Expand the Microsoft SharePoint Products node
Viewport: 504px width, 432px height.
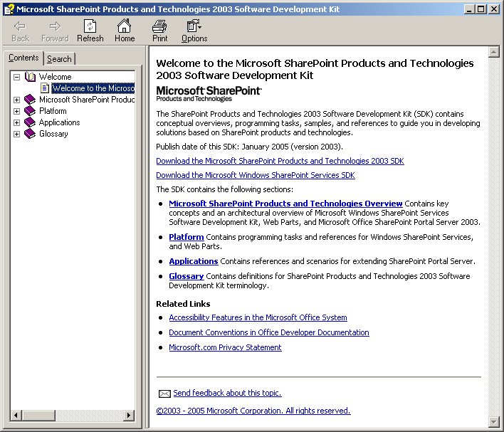point(16,100)
